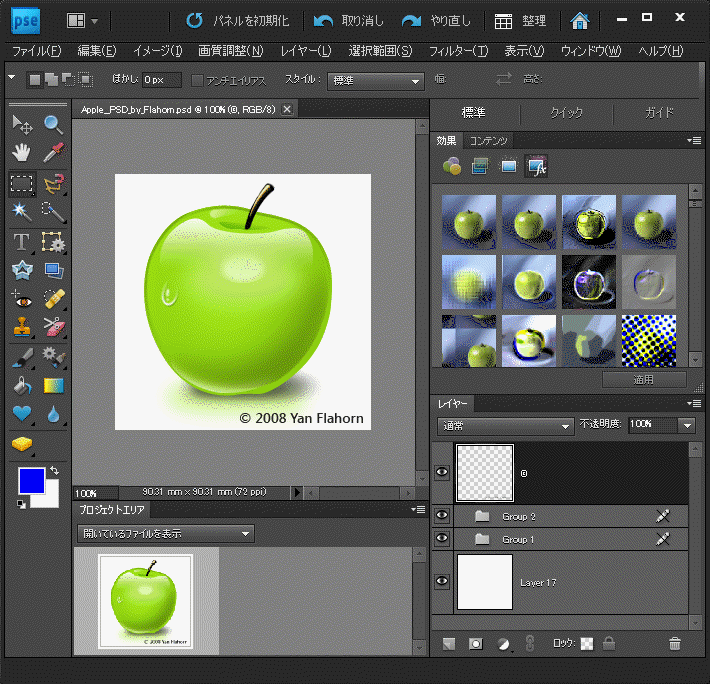Click the trash icon in Layers panel
710x684 pixels.
click(675, 644)
